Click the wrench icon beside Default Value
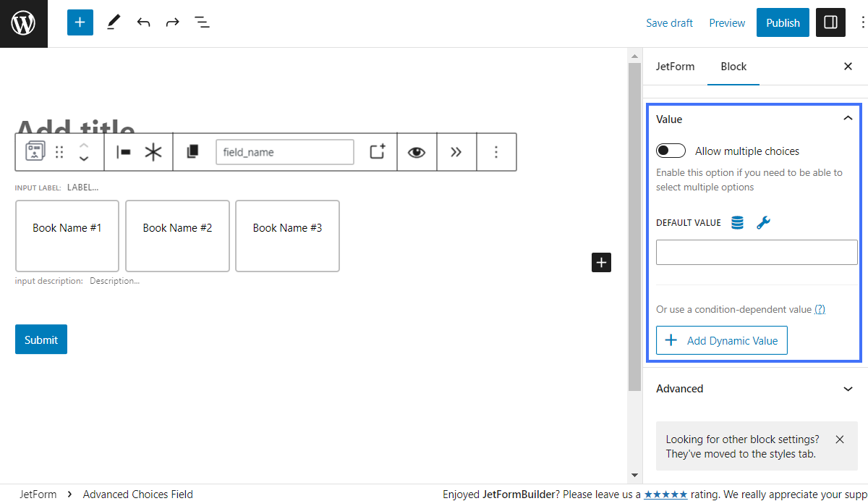 pyautogui.click(x=763, y=222)
